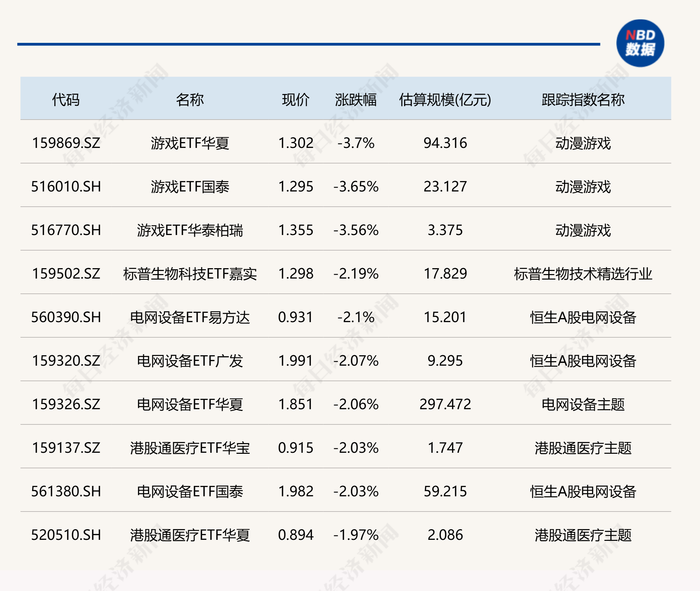
Task: Select code 516010.SH
Action: [x=68, y=187]
